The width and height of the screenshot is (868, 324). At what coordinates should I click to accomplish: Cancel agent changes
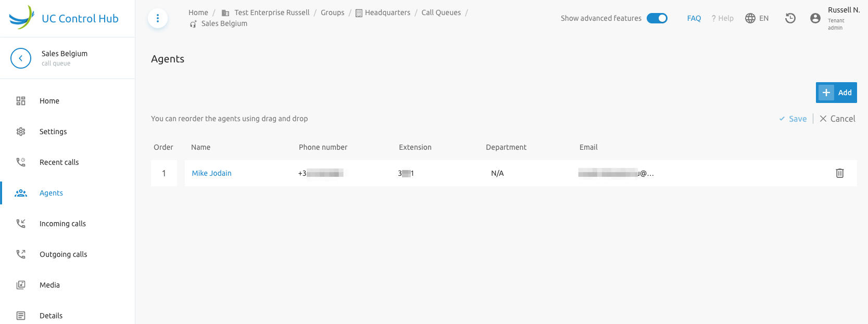pos(837,119)
